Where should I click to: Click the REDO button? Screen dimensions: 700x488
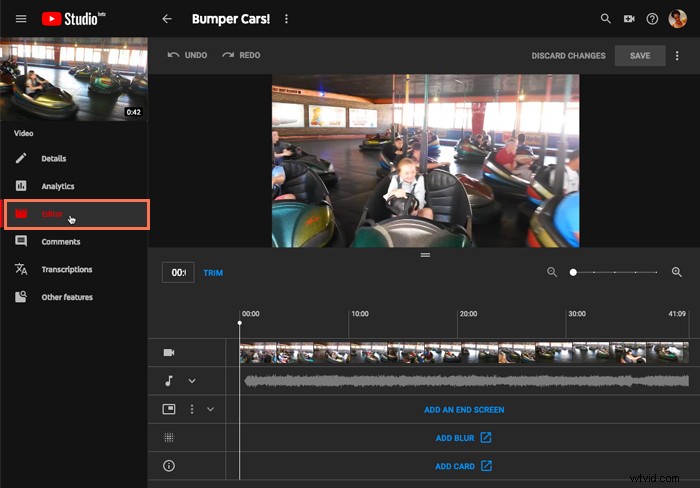241,55
